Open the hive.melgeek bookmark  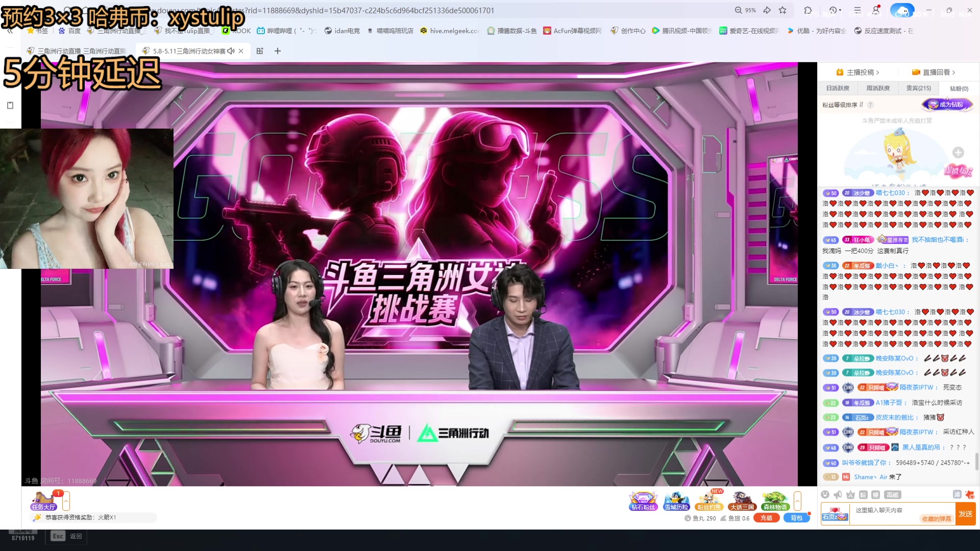[449, 31]
